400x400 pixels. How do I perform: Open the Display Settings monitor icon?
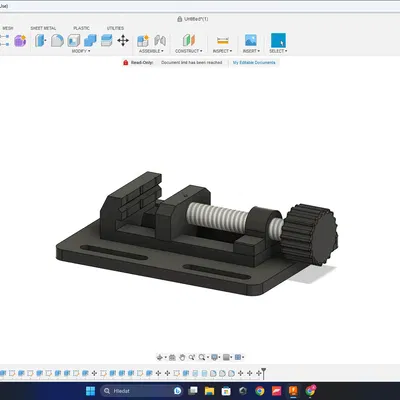214,357
